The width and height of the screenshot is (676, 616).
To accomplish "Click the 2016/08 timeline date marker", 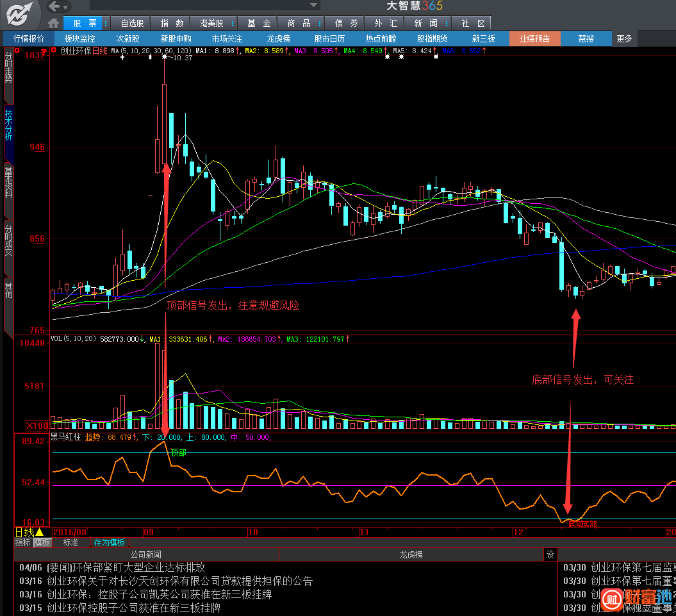I will tap(70, 532).
